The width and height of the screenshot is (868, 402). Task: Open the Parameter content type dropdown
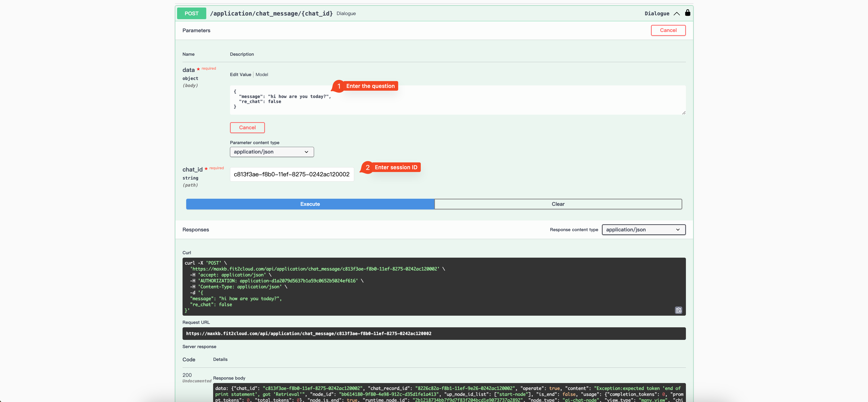pyautogui.click(x=272, y=152)
